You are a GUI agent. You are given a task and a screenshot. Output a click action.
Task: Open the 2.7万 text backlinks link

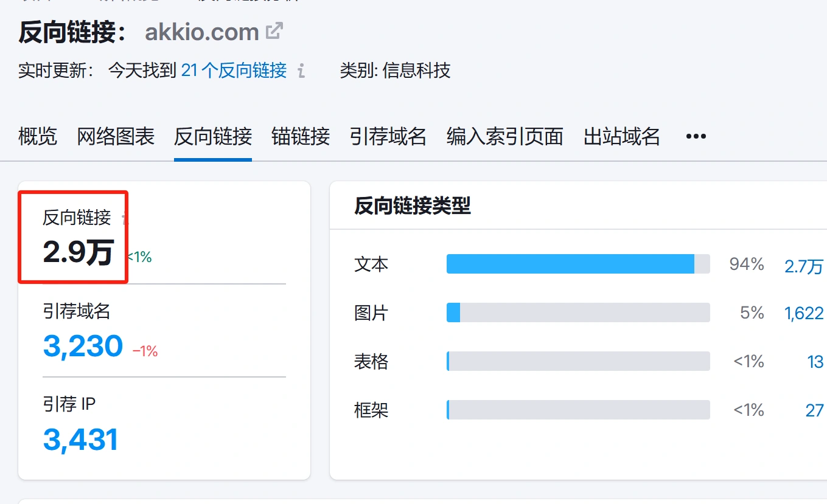(804, 266)
